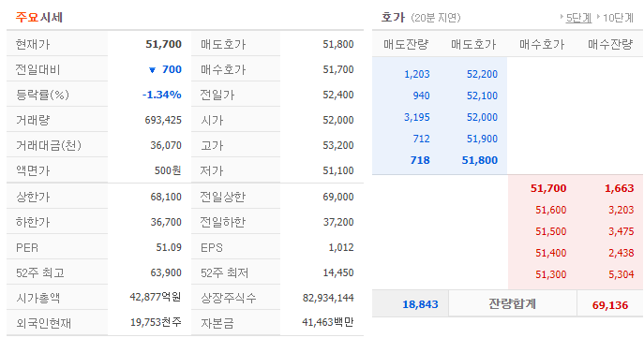Select the 자본금 value 41,463백만
Image resolution: width=644 pixels, height=338 pixels.
coord(328,322)
